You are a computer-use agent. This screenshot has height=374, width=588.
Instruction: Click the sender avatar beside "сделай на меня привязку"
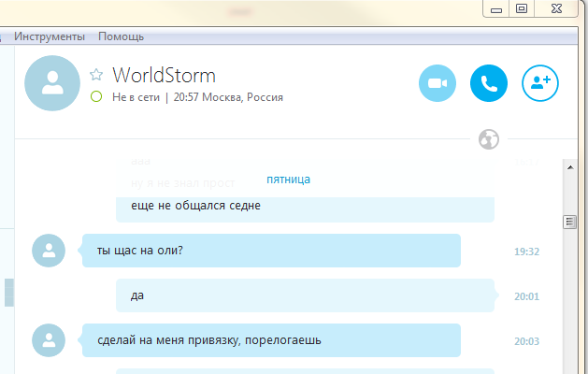49,339
